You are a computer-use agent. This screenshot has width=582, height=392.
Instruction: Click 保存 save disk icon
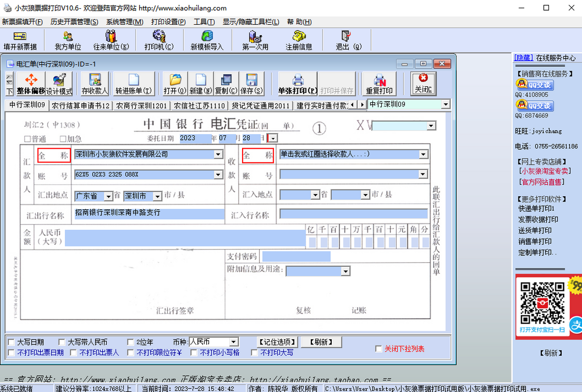pos(251,84)
